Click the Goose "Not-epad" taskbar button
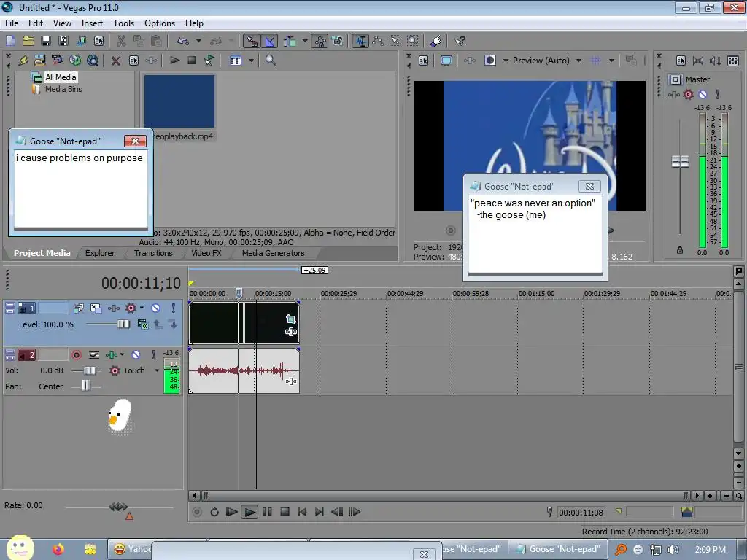This screenshot has width=747, height=560. click(557, 549)
